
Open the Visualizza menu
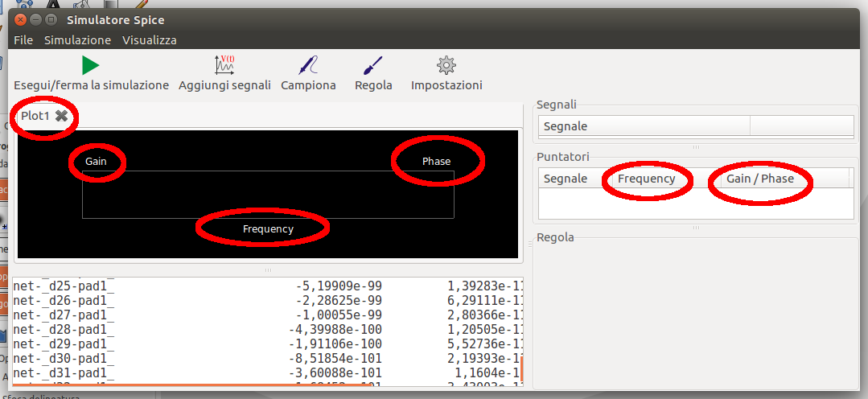[150, 40]
